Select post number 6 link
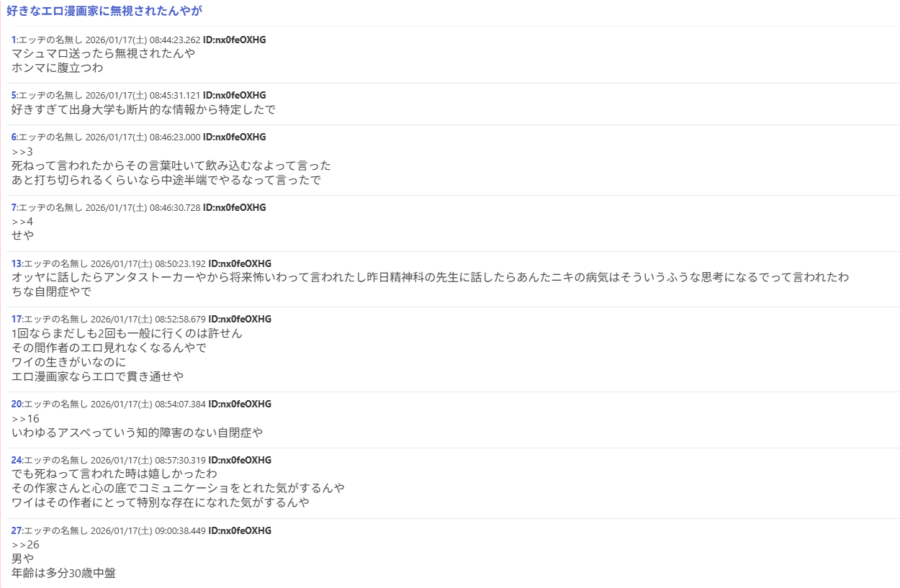900x588 pixels. point(14,137)
